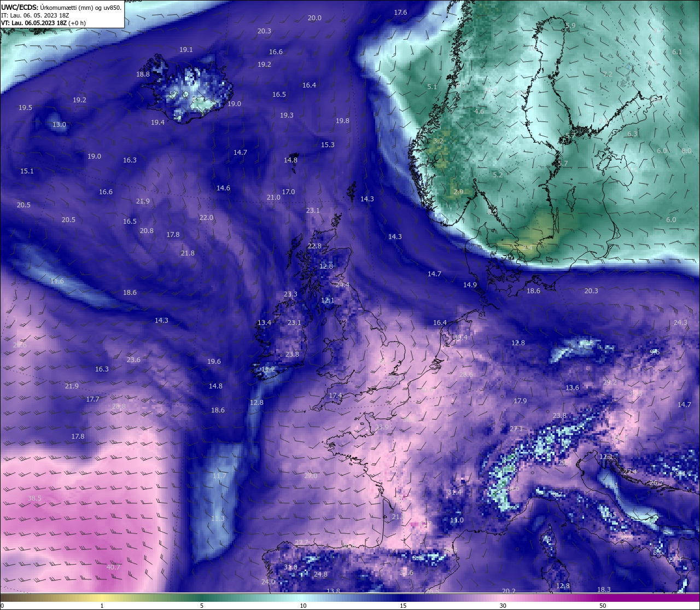Screen dimensions: 700x610
Task: Click the map value 13.6
Action: [x=572, y=388]
